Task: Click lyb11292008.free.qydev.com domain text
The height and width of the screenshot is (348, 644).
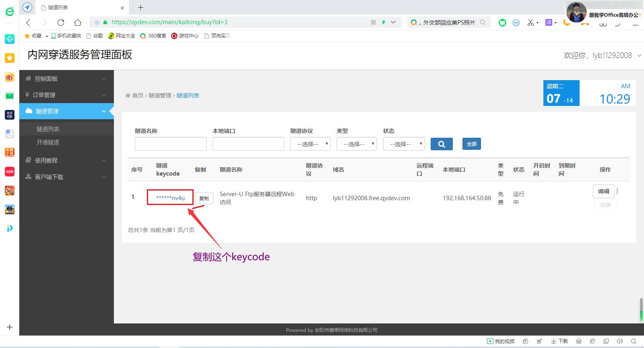Action: (x=371, y=198)
